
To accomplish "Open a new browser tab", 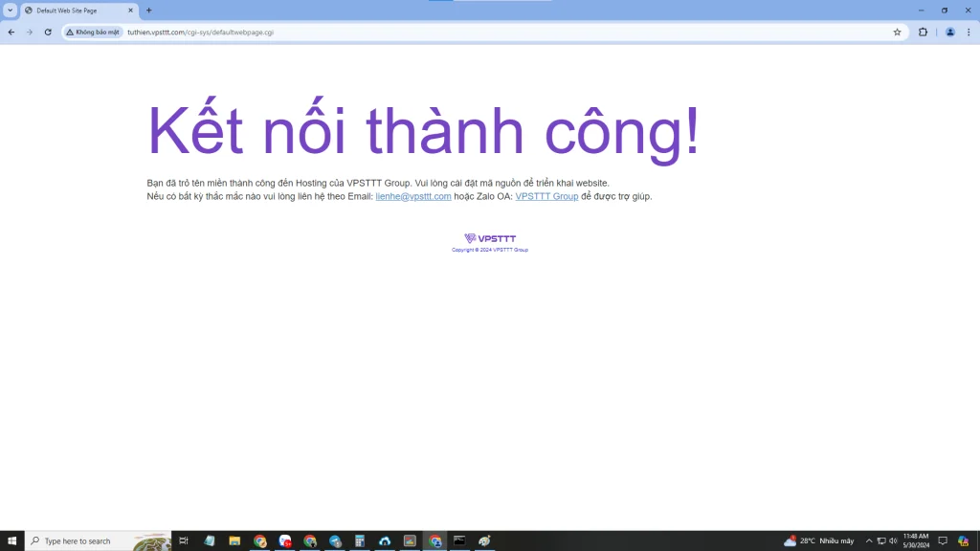I will 148,10.
